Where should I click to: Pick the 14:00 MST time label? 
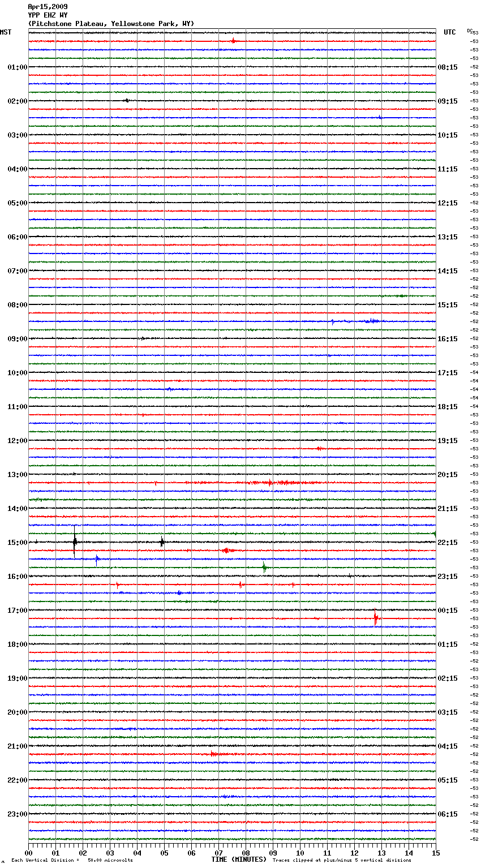pos(17,509)
